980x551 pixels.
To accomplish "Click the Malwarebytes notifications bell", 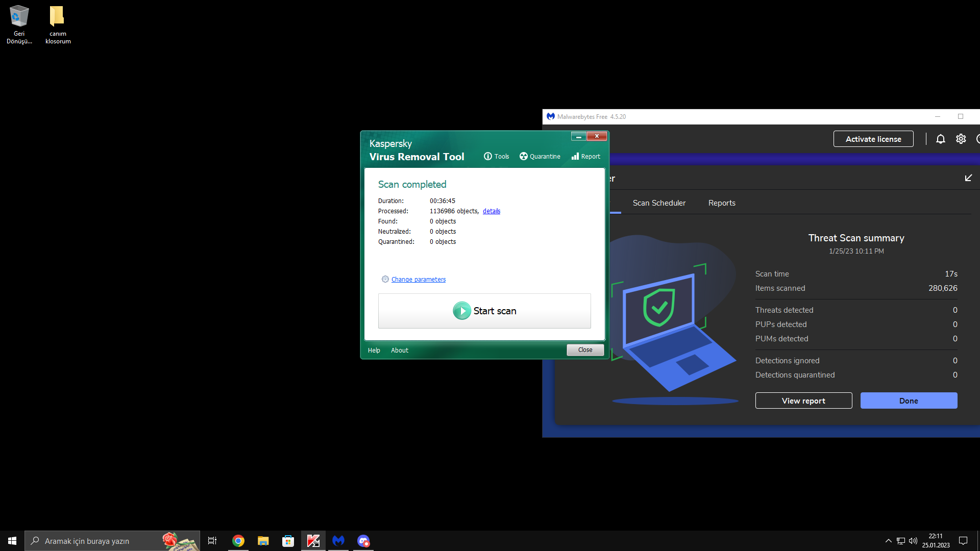I will coord(940,139).
